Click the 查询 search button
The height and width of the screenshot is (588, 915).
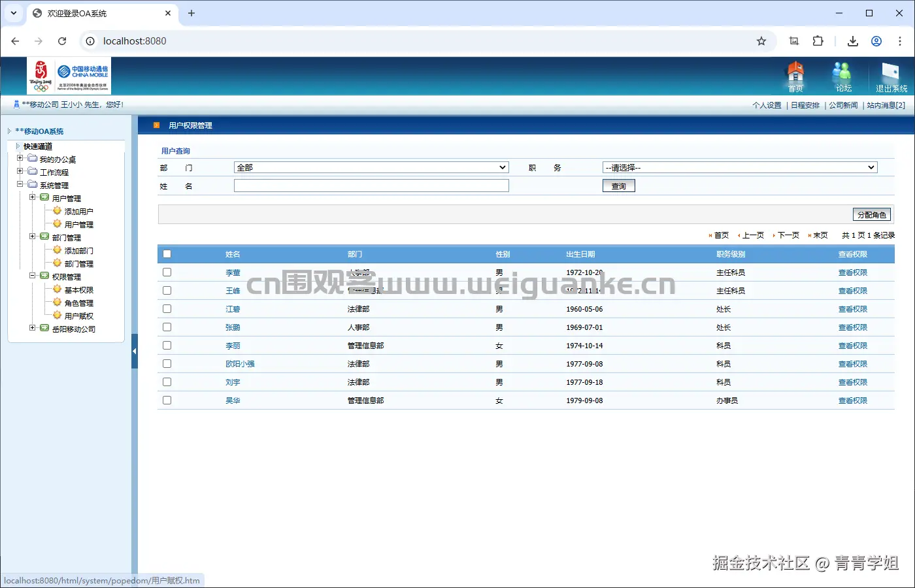pyautogui.click(x=619, y=186)
